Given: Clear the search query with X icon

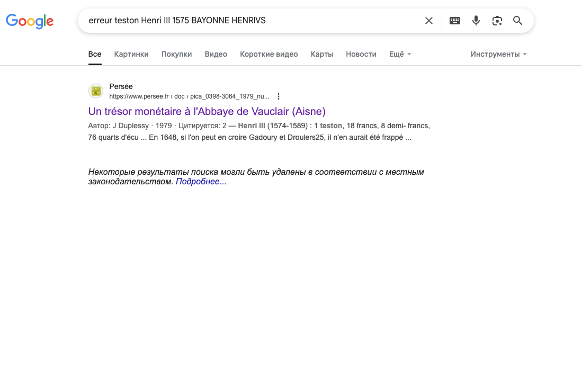Looking at the screenshot, I should [429, 21].
